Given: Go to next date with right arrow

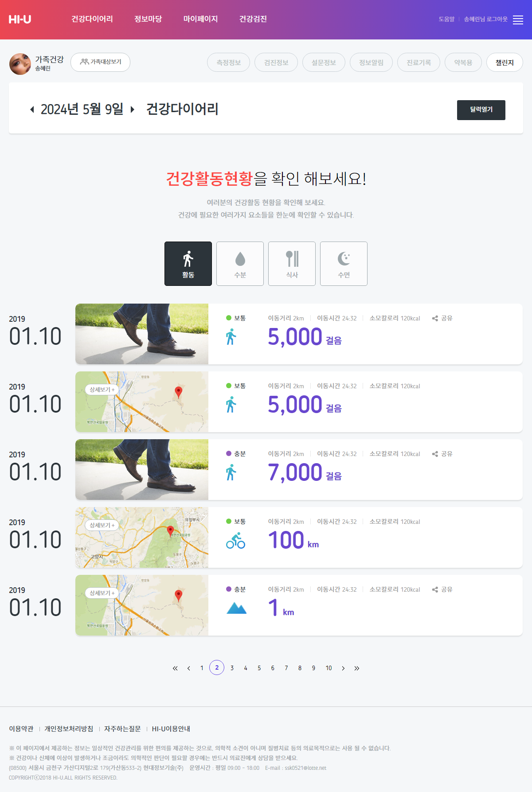Looking at the screenshot, I should (x=132, y=109).
